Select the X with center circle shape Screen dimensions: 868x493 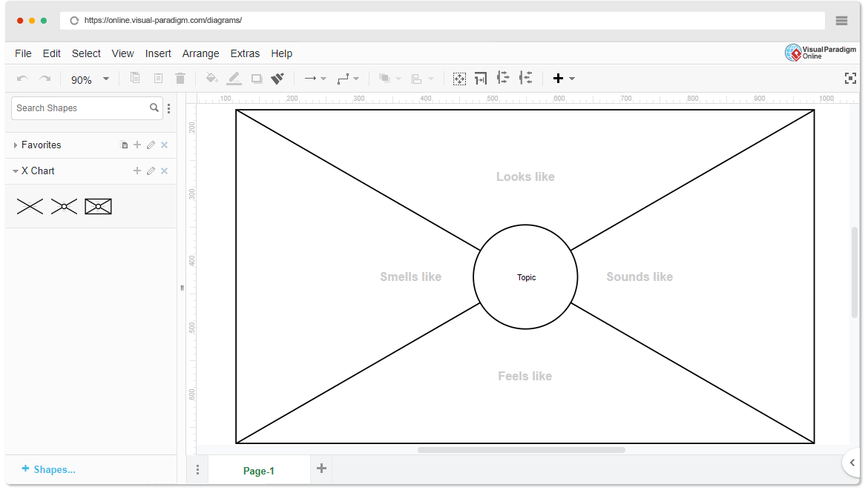click(65, 206)
